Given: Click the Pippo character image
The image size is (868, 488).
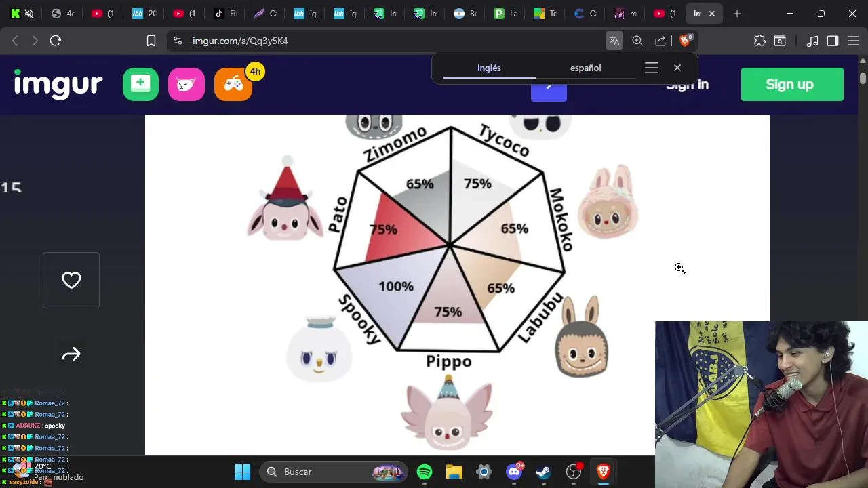Looking at the screenshot, I should pyautogui.click(x=447, y=411).
